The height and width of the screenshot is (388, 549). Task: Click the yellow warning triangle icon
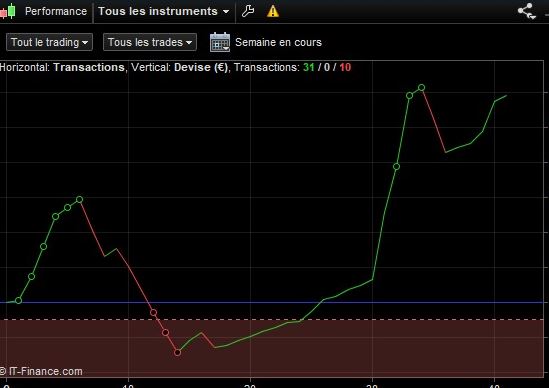(273, 11)
